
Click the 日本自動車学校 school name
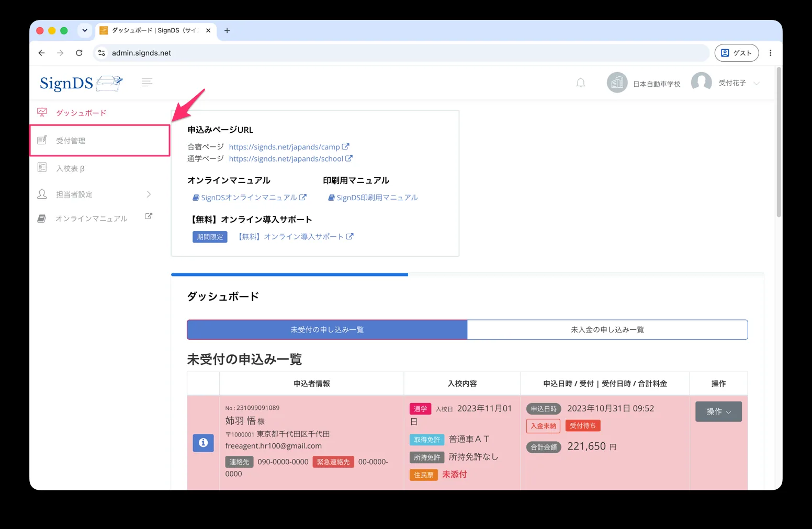[x=657, y=84]
